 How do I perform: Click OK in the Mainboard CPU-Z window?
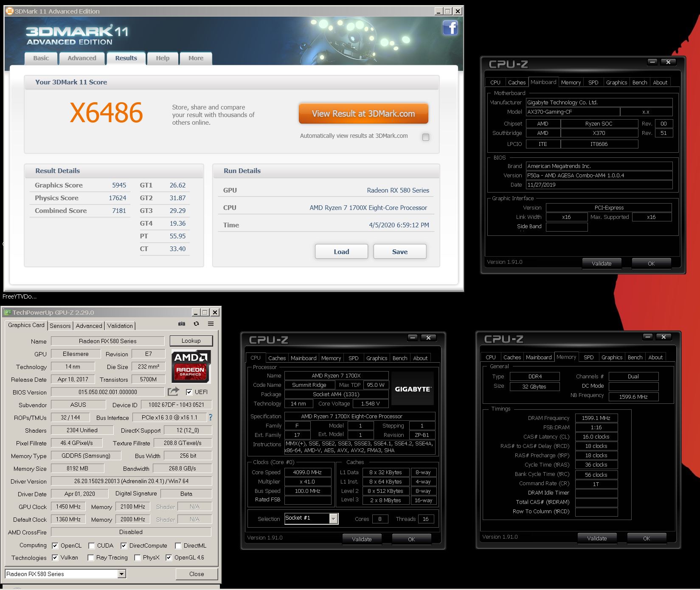(651, 263)
